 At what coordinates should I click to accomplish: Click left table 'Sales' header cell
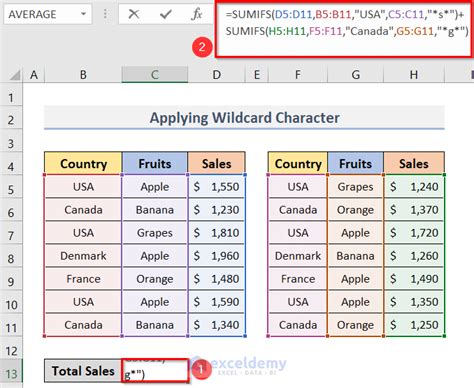(217, 163)
